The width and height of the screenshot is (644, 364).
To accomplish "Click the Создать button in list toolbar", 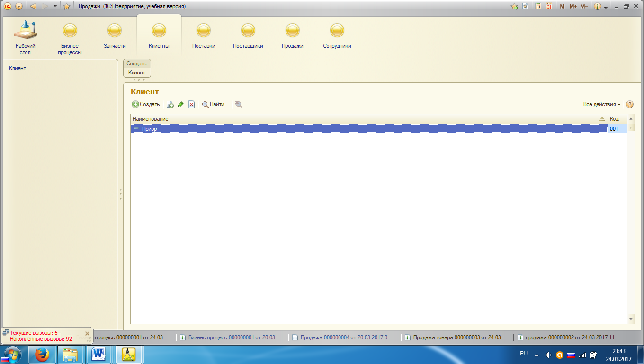I will click(x=146, y=104).
